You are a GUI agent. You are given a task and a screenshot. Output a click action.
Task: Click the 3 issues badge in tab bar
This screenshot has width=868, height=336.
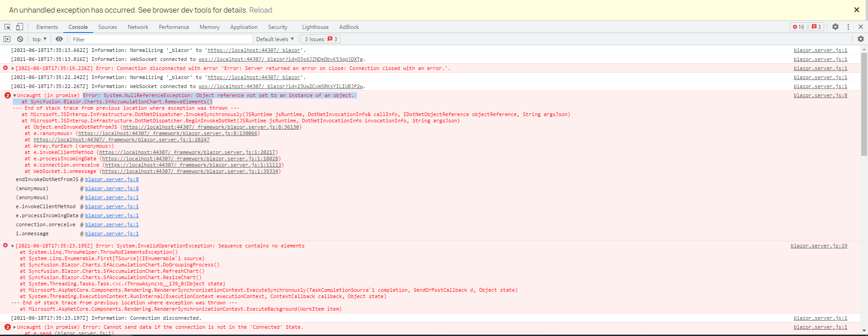pos(816,27)
